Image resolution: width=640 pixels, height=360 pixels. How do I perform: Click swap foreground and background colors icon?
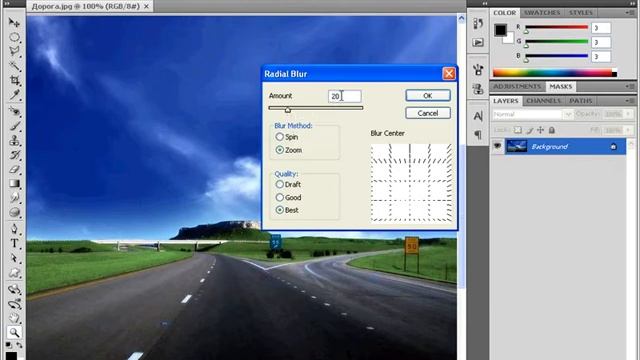pos(19,345)
